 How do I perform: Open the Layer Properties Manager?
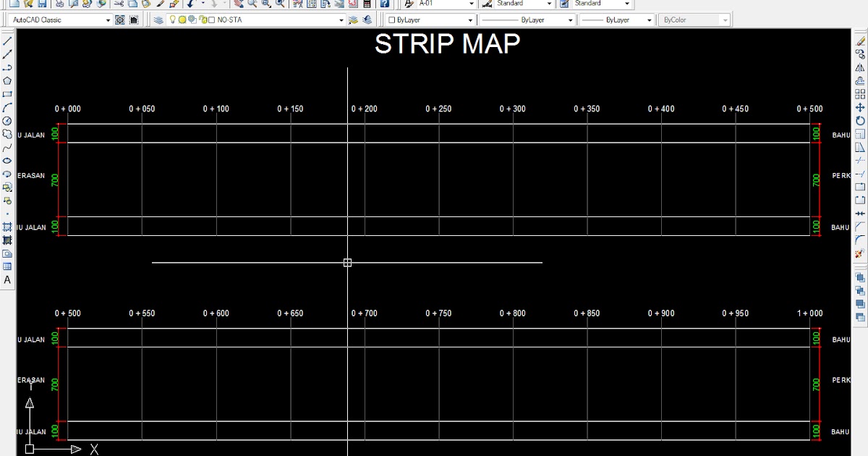(x=157, y=20)
